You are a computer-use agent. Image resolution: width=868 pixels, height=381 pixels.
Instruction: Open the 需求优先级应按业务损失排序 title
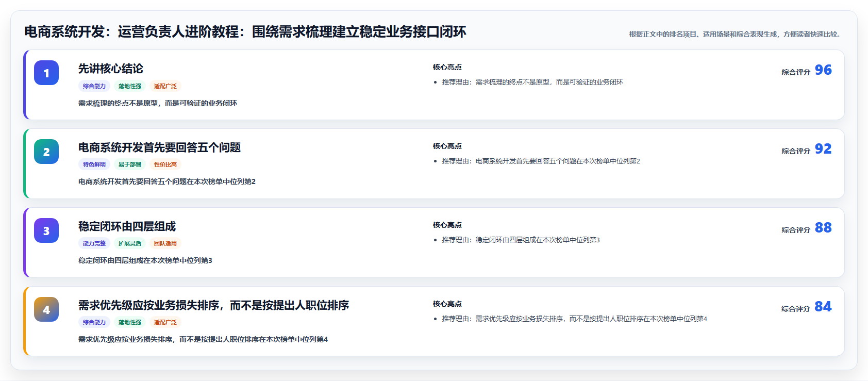coord(214,305)
